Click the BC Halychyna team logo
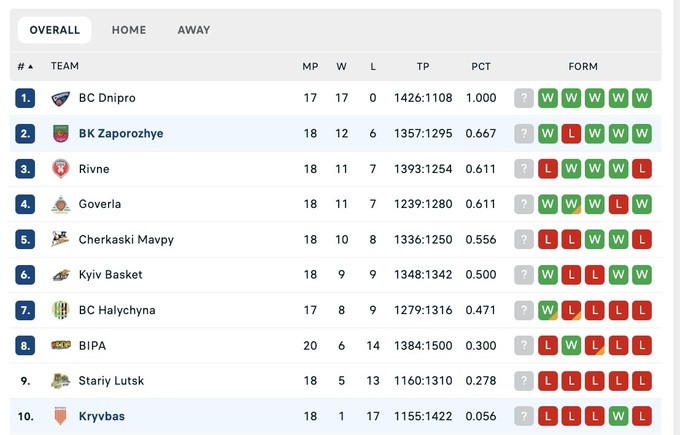 tap(61, 310)
